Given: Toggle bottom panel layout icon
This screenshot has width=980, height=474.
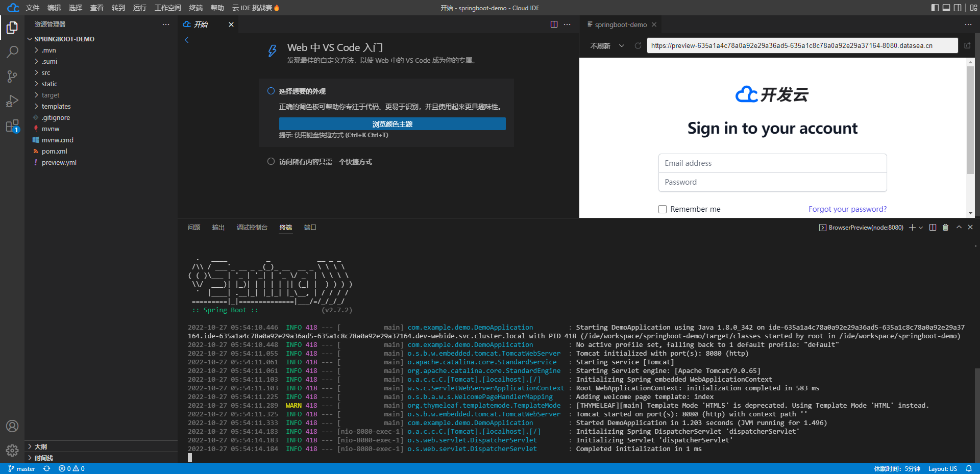Looking at the screenshot, I should 946,8.
